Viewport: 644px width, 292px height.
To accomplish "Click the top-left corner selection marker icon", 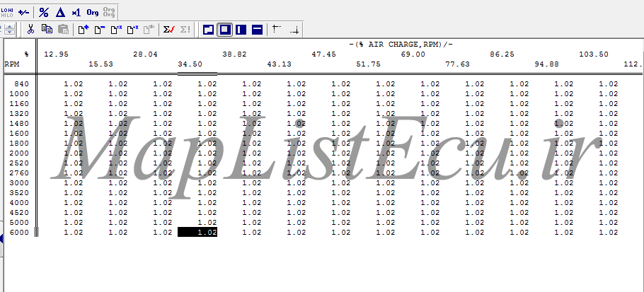I will [x=277, y=29].
